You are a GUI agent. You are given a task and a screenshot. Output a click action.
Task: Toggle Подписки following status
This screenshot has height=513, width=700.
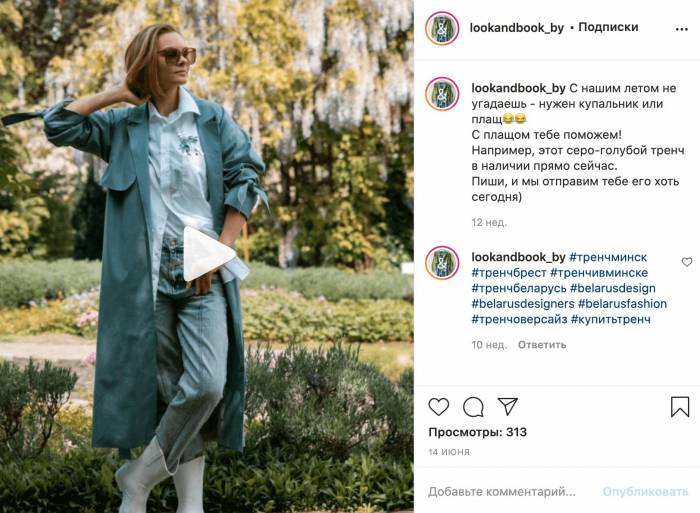pos(608,27)
